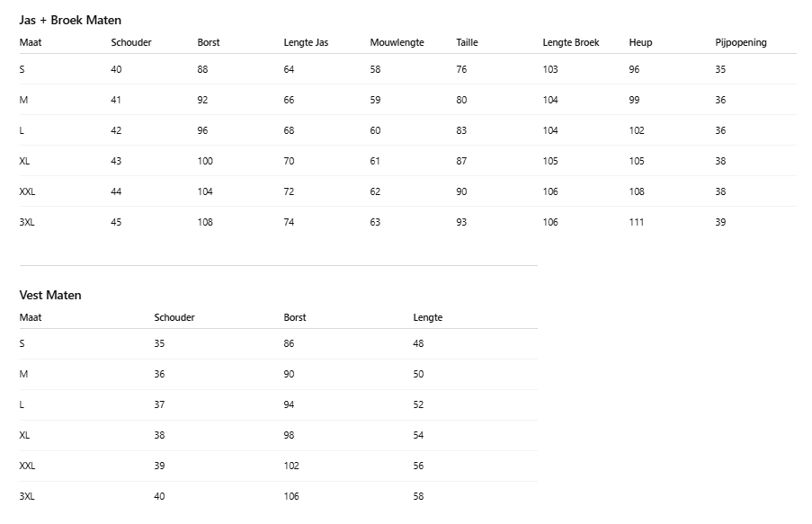Viewport: 812px width, 524px height.
Task: Select Taille value 87 in the XL row
Action: [x=461, y=161]
